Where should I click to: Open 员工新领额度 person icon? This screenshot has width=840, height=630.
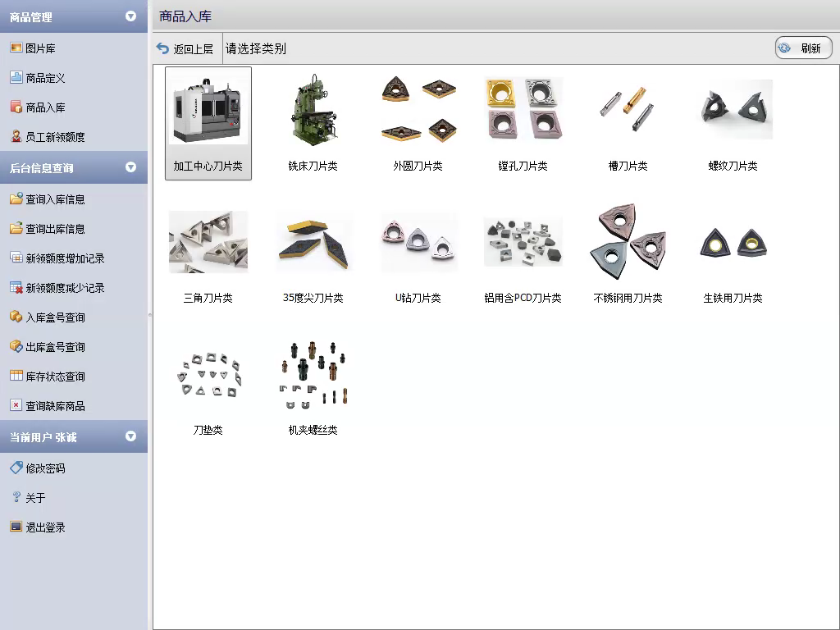coord(16,136)
